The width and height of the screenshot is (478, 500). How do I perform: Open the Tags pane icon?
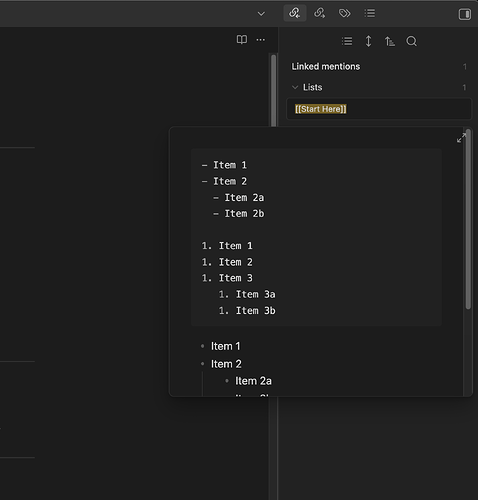345,13
